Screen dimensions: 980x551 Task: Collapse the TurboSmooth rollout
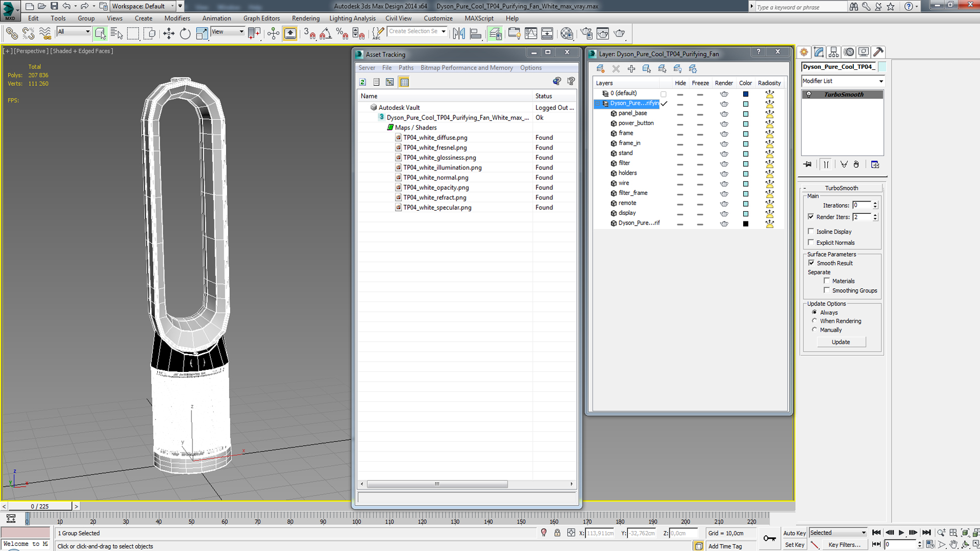841,188
